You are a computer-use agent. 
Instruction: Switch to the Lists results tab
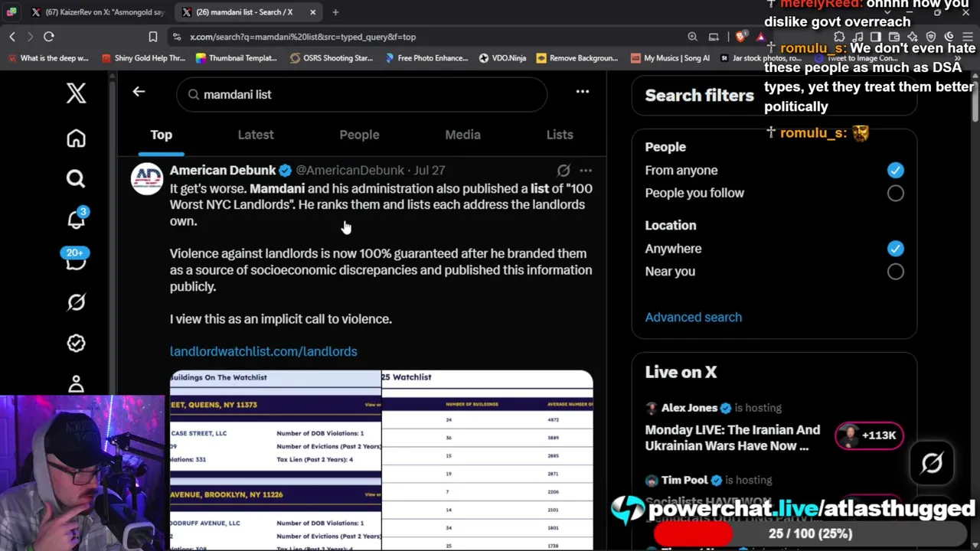tap(560, 135)
